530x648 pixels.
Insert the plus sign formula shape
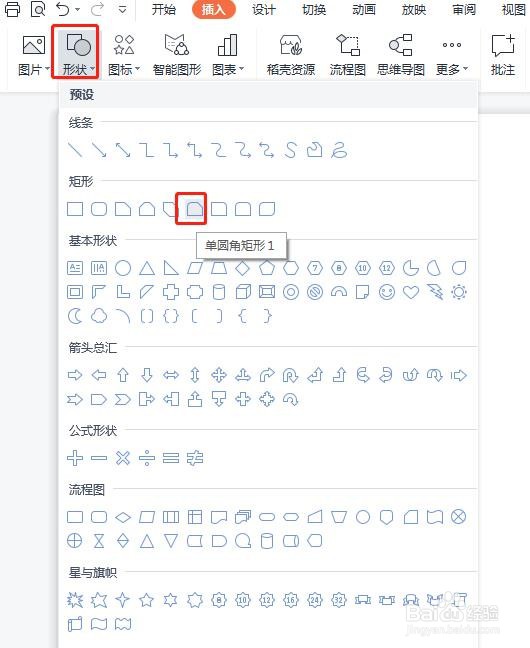(75, 458)
